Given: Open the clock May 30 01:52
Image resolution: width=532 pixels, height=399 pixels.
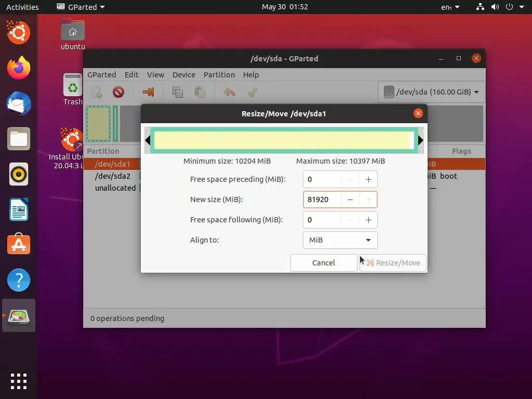Looking at the screenshot, I should click(x=285, y=7).
